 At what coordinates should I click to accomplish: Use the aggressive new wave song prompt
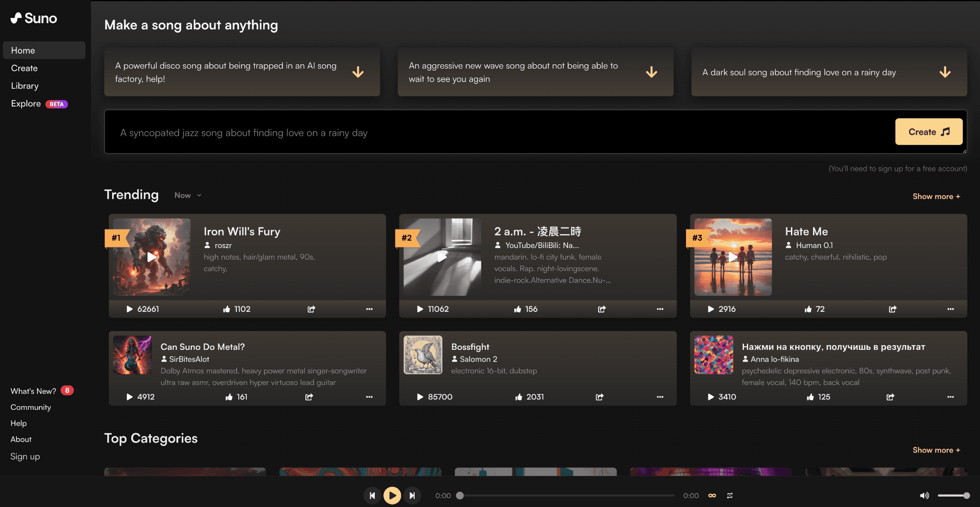[x=535, y=72]
